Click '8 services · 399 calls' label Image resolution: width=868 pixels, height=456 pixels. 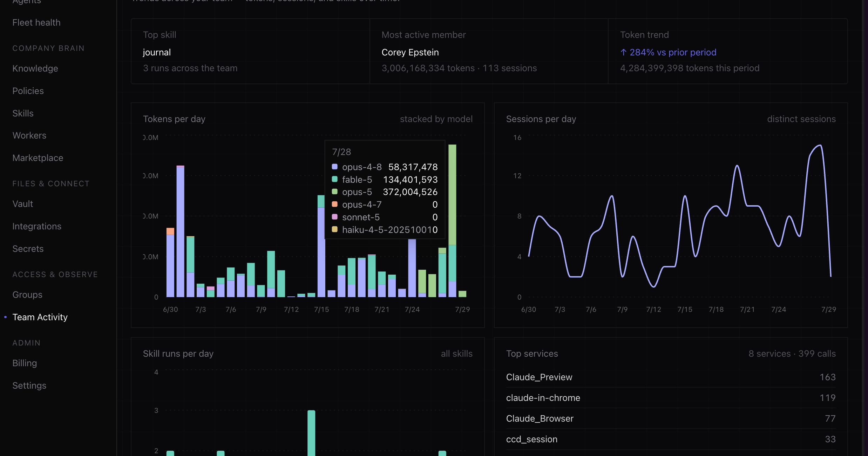point(792,354)
